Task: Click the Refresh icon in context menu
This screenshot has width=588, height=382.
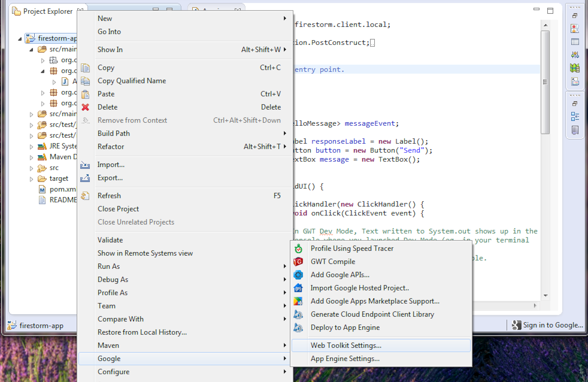Action: (x=85, y=196)
